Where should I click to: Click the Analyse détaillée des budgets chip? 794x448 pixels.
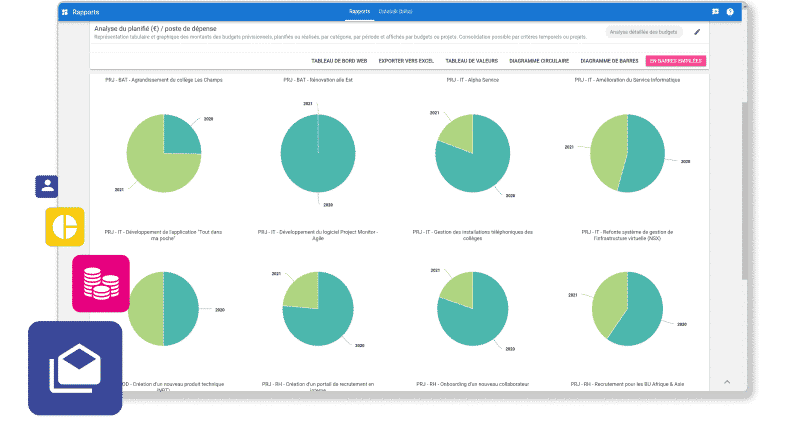point(643,32)
